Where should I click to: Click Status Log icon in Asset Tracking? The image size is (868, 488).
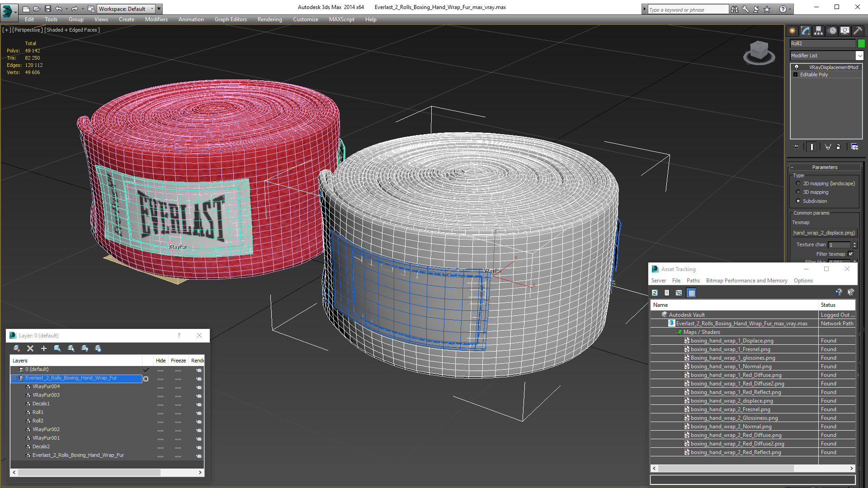[667, 293]
